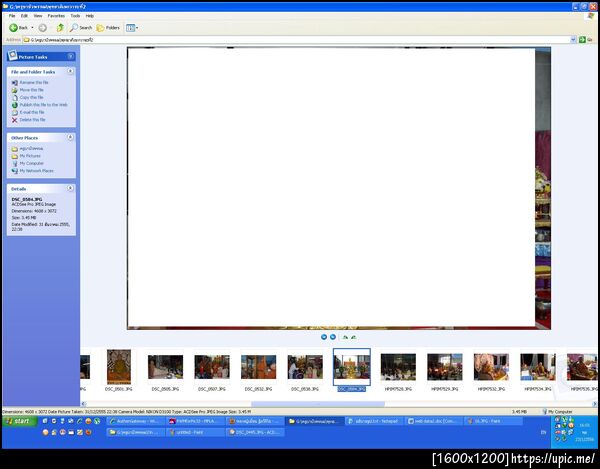Screen dimensions: 600x469
Task: Click the 'Delete this file' link
Action: pos(33,120)
